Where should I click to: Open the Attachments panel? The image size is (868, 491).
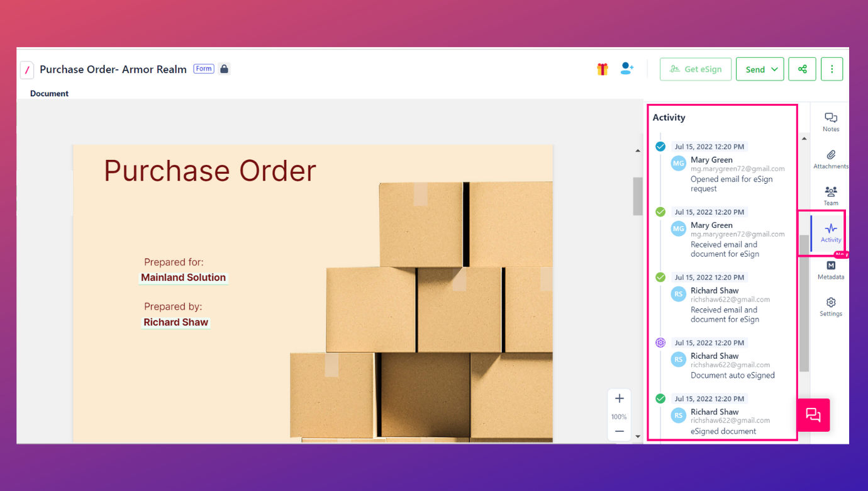(831, 159)
